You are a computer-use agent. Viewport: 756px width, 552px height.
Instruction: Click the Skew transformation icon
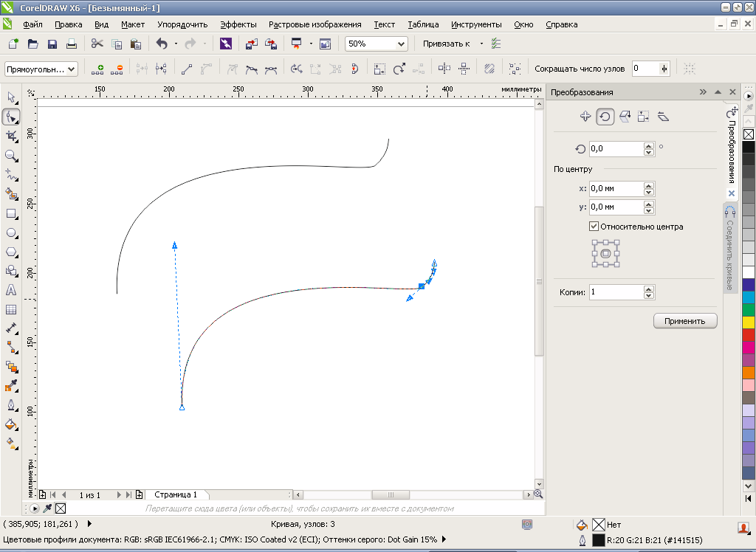[664, 117]
